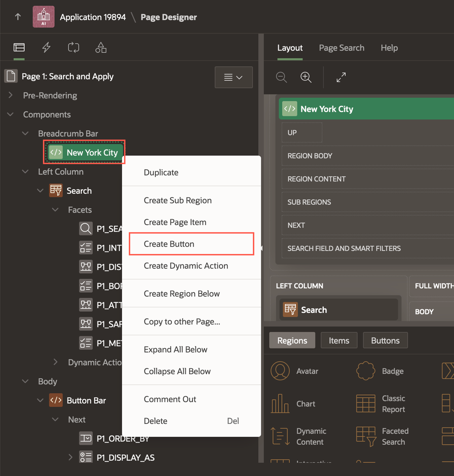The width and height of the screenshot is (454, 476).
Task: Show the Items gallery button
Action: 339,341
